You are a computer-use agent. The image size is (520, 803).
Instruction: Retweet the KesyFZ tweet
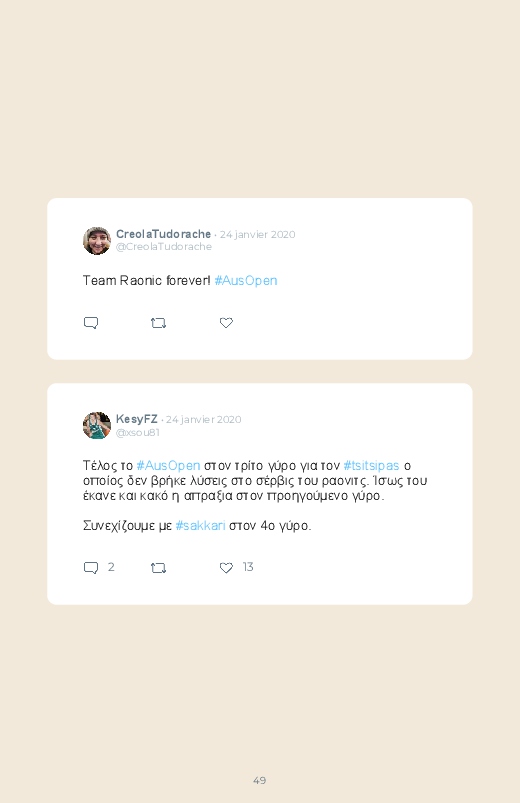[158, 568]
